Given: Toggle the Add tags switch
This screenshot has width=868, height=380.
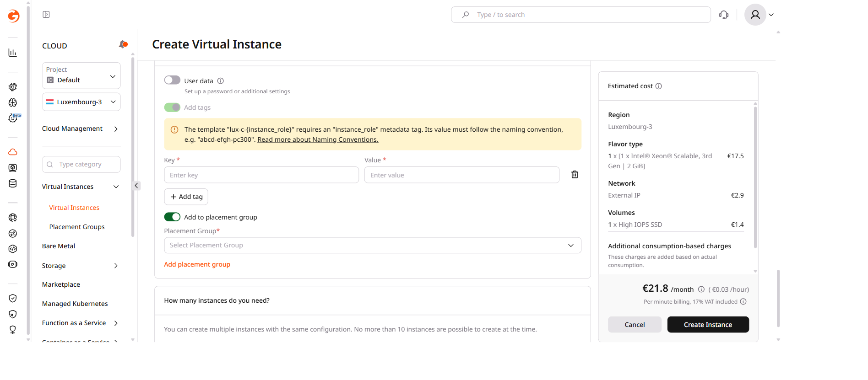Looking at the screenshot, I should point(172,107).
